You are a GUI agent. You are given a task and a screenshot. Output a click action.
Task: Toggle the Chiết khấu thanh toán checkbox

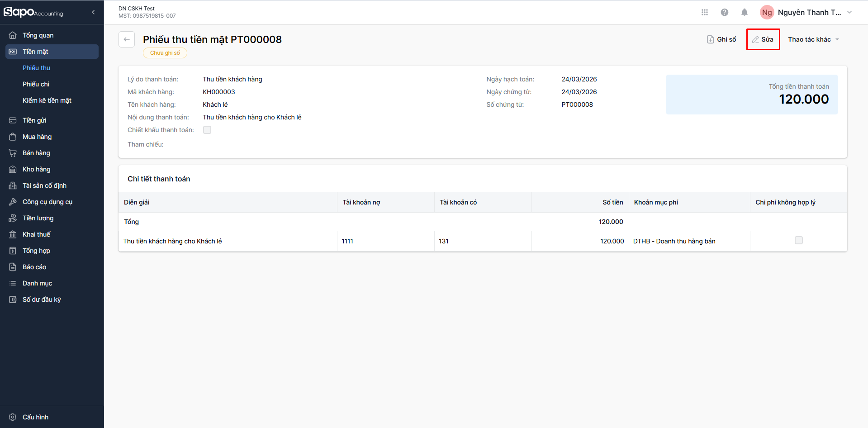[207, 130]
